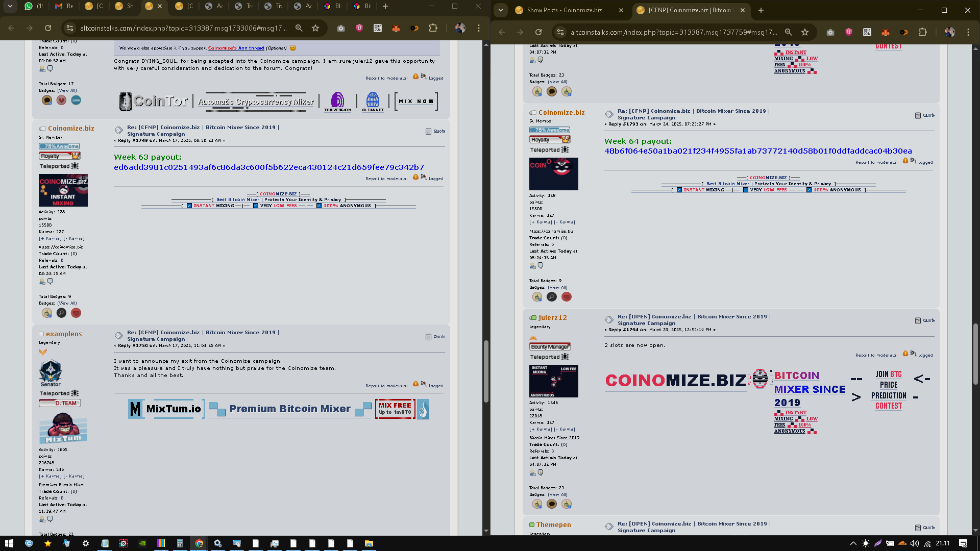
Task: Click the MIX NOW banner button
Action: coord(416,102)
